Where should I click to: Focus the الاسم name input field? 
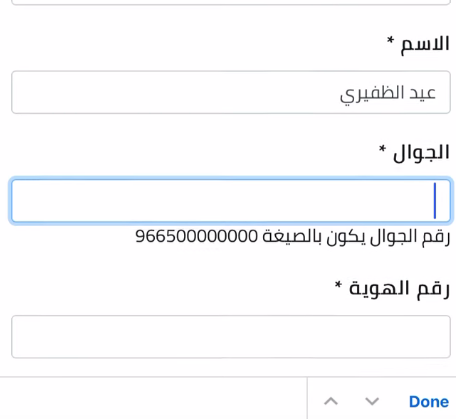pyautogui.click(x=231, y=92)
